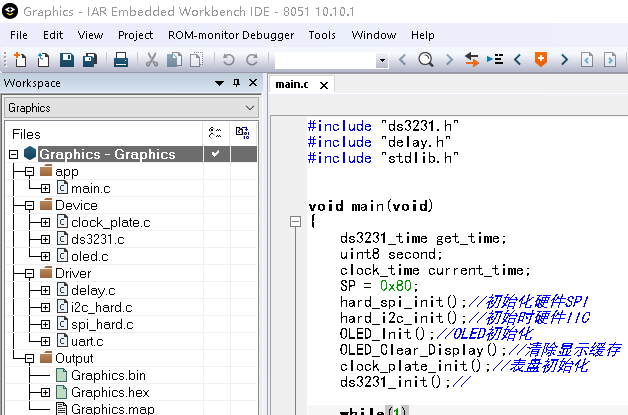Screen dimensions: 628x415
Task: Click the Find magnifier icon
Action: 426,60
